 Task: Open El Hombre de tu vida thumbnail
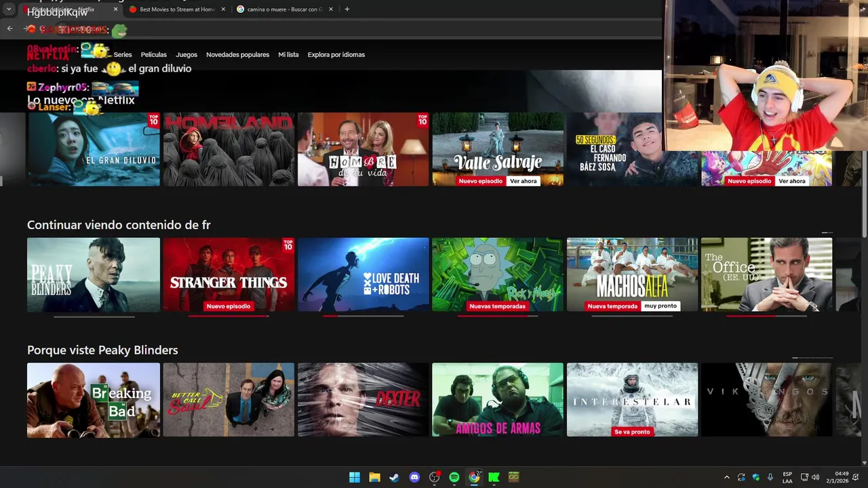[363, 149]
